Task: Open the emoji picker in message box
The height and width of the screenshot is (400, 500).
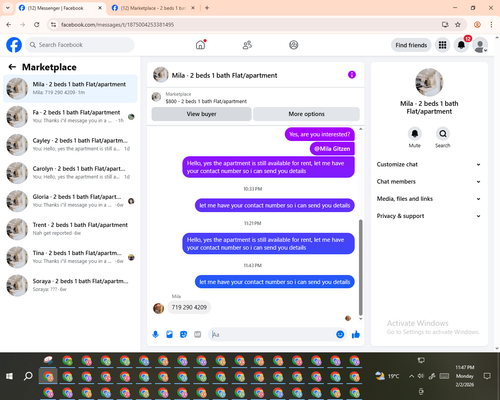Action: click(x=340, y=334)
